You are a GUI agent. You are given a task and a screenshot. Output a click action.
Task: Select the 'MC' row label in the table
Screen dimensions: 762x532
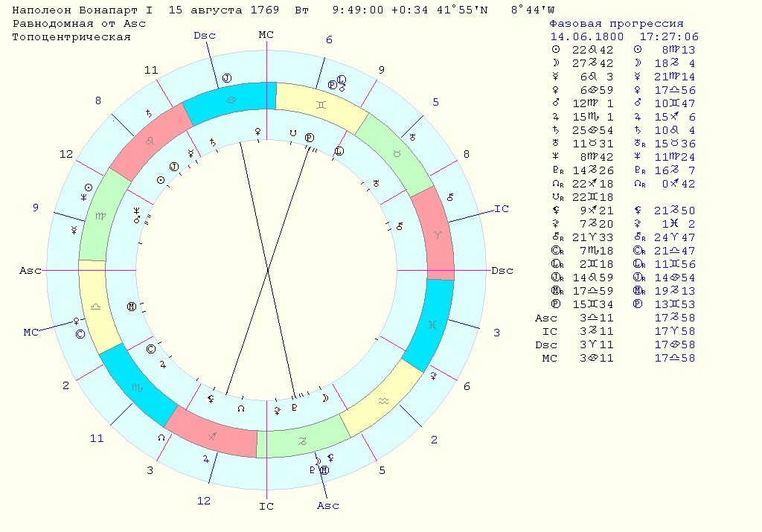[x=550, y=358]
